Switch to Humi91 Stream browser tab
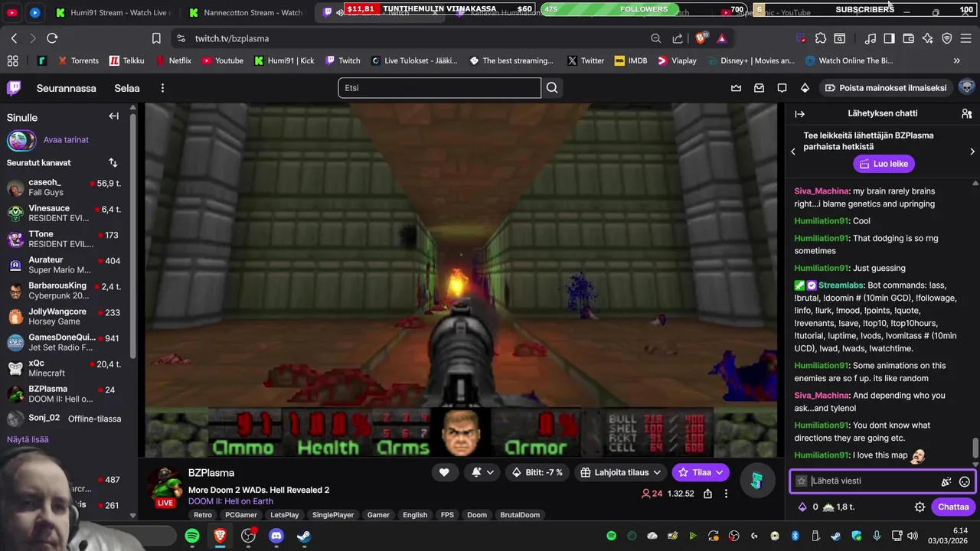 113,12
